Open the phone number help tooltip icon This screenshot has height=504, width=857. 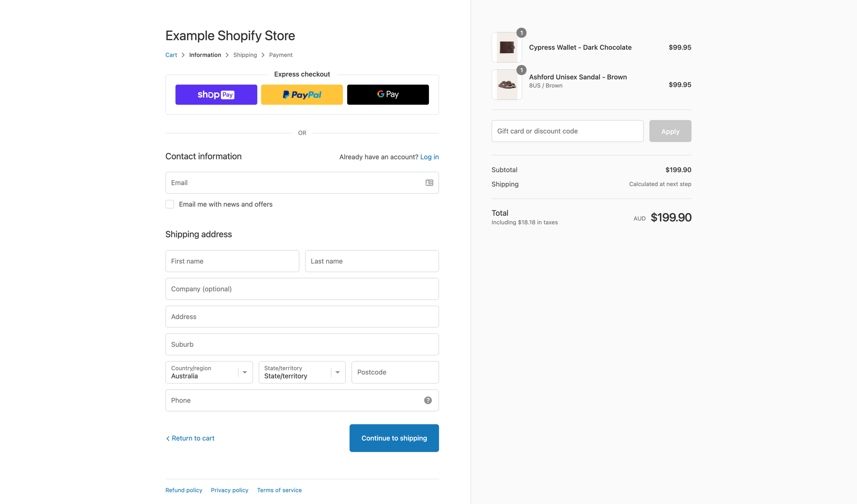(428, 400)
